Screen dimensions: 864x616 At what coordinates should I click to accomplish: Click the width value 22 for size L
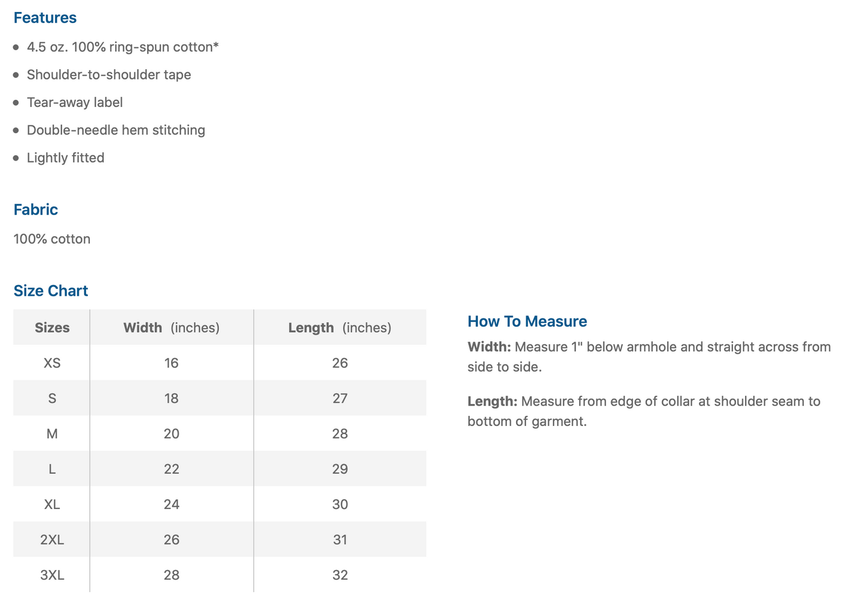click(172, 469)
